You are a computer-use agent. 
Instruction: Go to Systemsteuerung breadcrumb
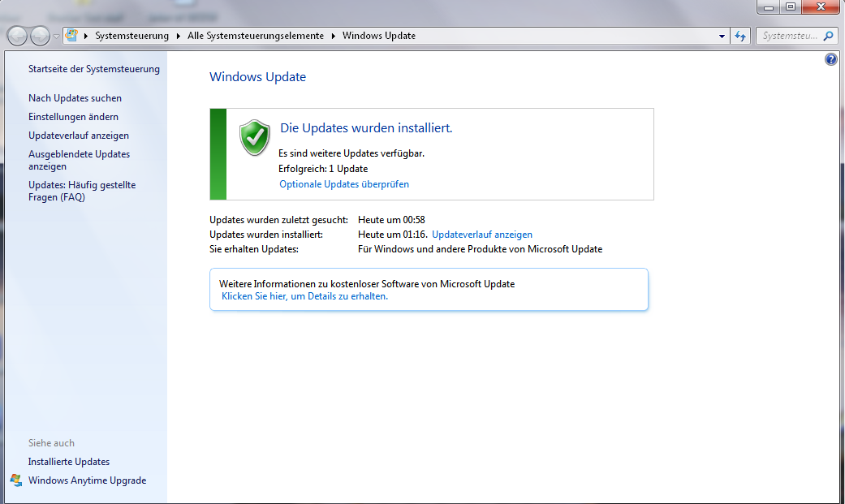coord(131,36)
